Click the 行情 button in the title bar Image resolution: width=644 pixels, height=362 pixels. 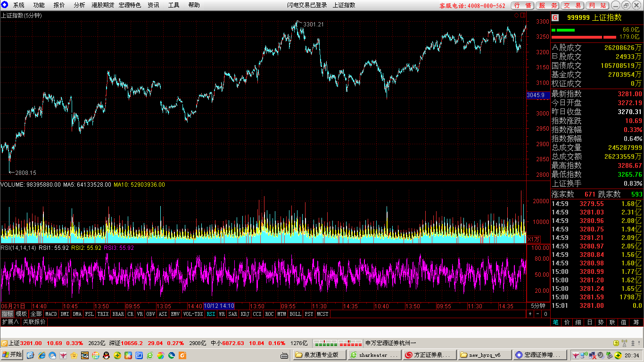[523, 6]
